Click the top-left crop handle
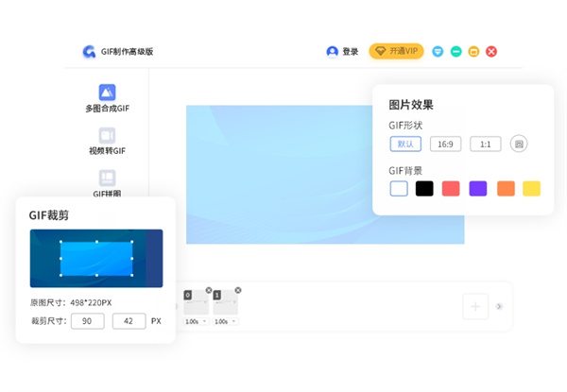The width and height of the screenshot is (567, 392). [x=60, y=242]
